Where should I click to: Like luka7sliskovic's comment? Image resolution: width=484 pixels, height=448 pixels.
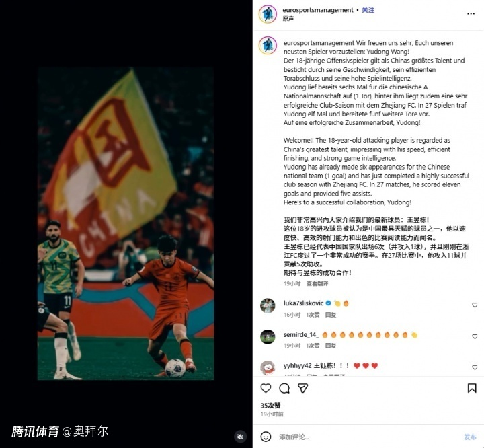click(x=475, y=305)
